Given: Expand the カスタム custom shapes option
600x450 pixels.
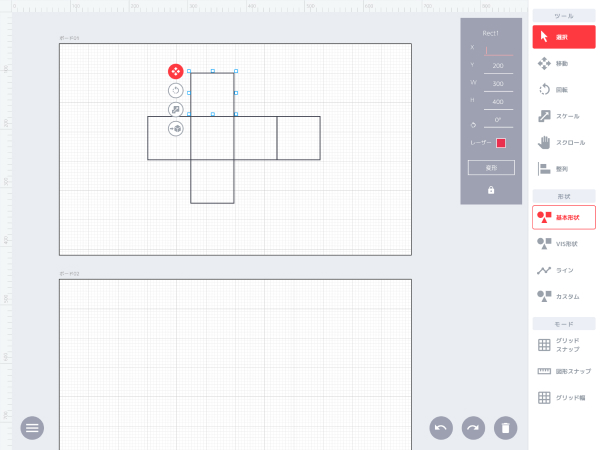Looking at the screenshot, I should (x=563, y=296).
